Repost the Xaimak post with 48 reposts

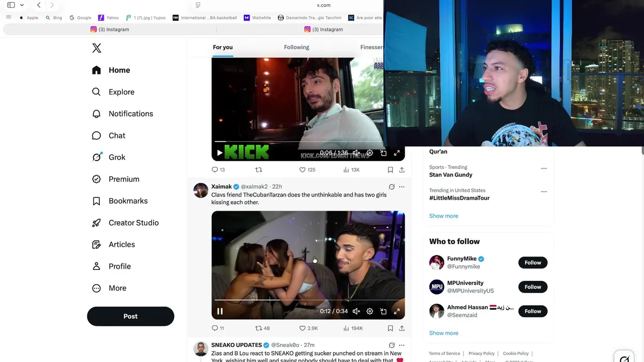pos(263,328)
